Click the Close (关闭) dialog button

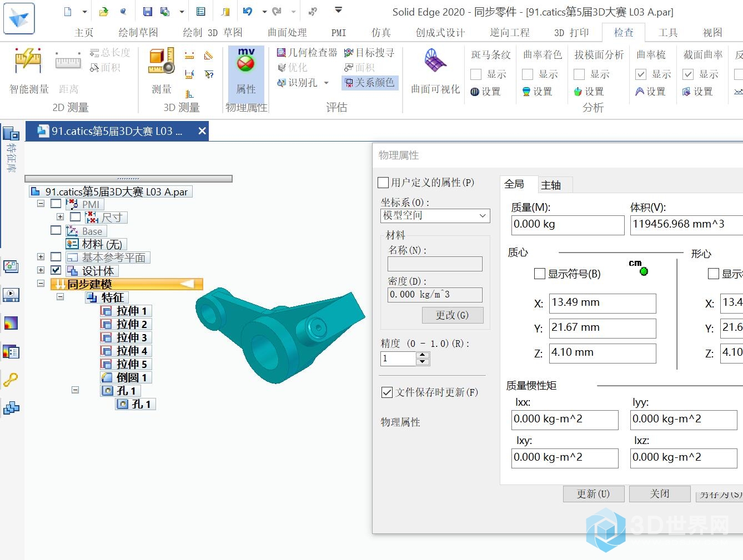pyautogui.click(x=660, y=494)
